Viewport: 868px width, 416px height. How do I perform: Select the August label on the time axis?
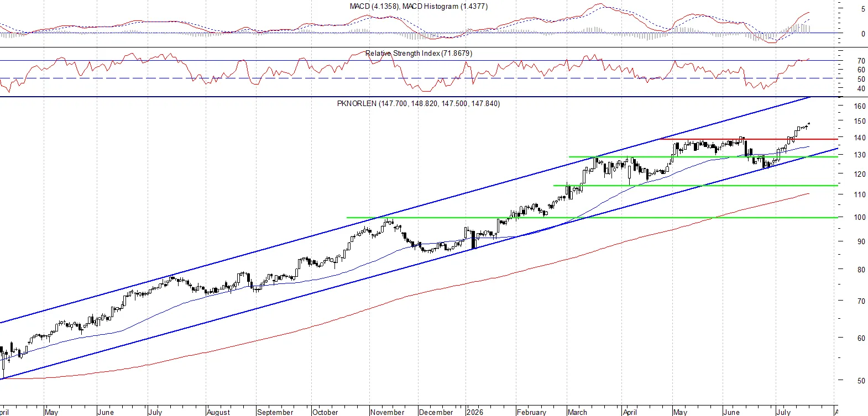pyautogui.click(x=218, y=412)
